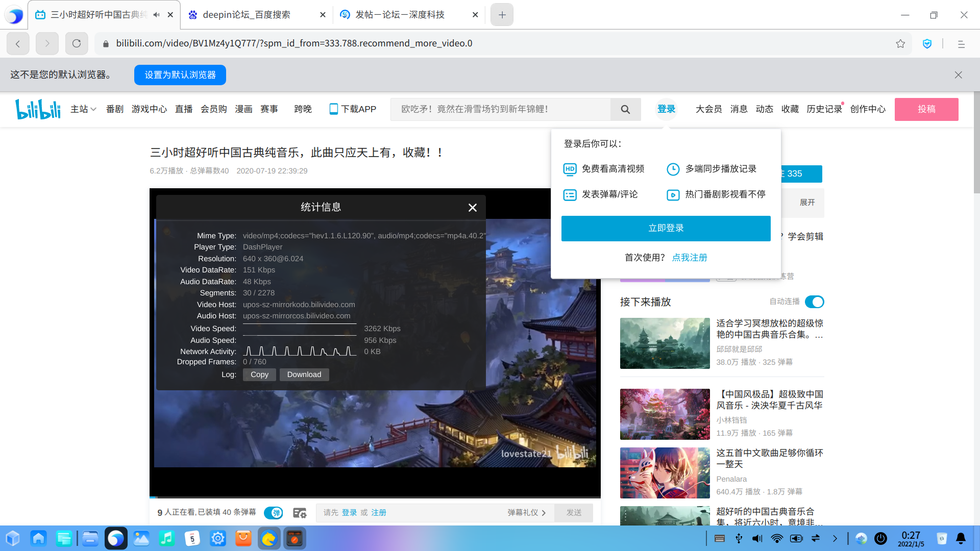Mute tab via speaker icon
The height and width of the screenshot is (551, 980).
click(x=156, y=15)
